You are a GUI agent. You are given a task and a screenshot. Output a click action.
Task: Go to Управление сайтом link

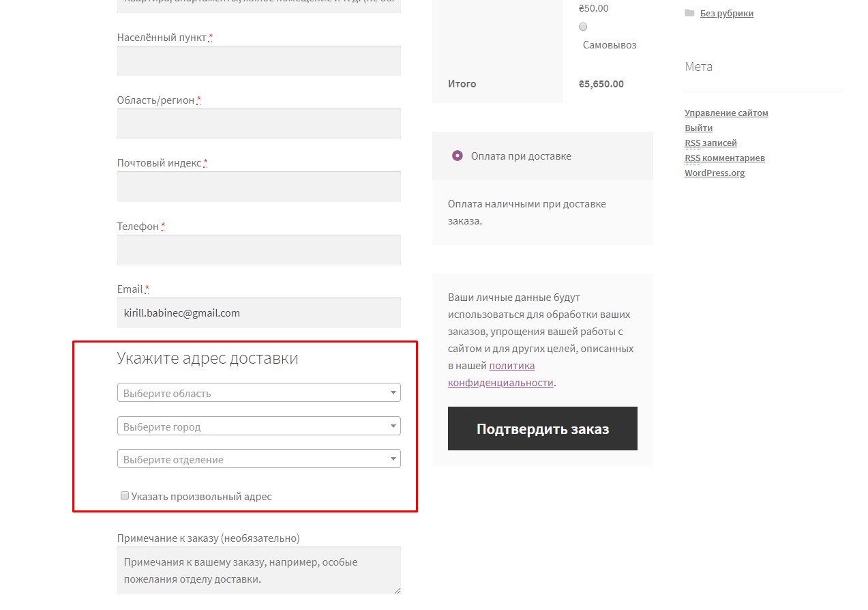726,113
